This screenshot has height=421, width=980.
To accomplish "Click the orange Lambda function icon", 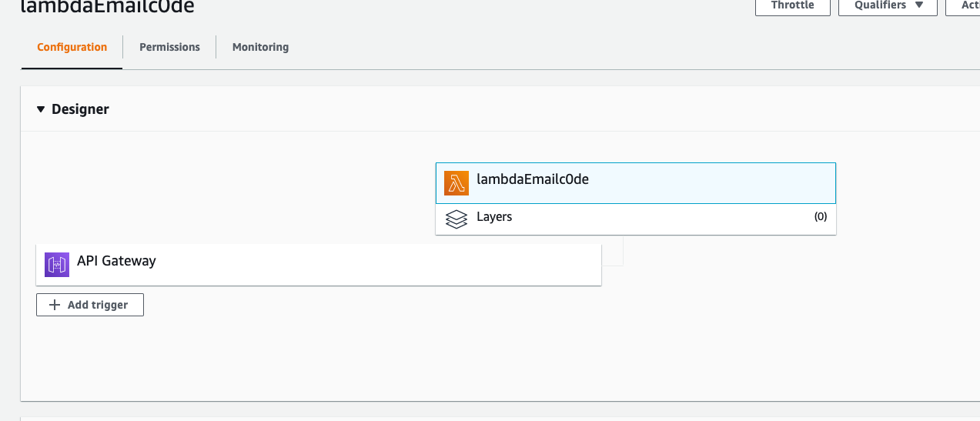I will [457, 183].
